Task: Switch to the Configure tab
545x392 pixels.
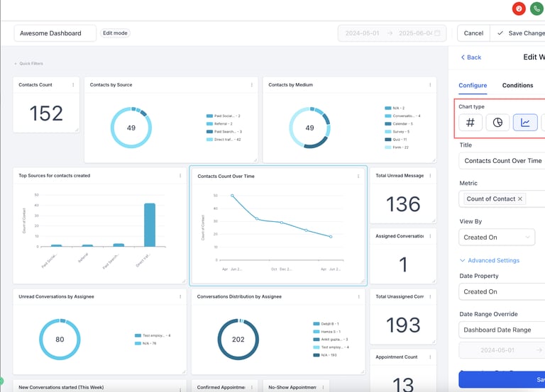Action: pos(473,85)
